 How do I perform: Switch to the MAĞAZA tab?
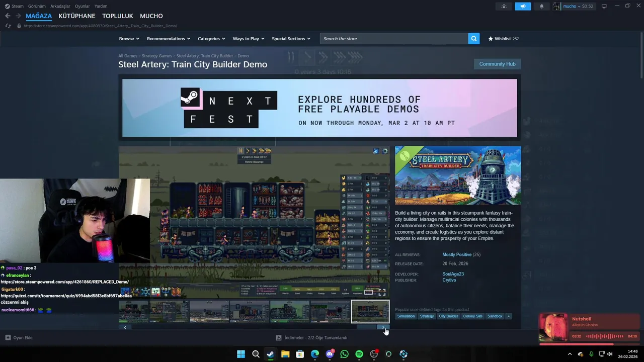point(39,16)
